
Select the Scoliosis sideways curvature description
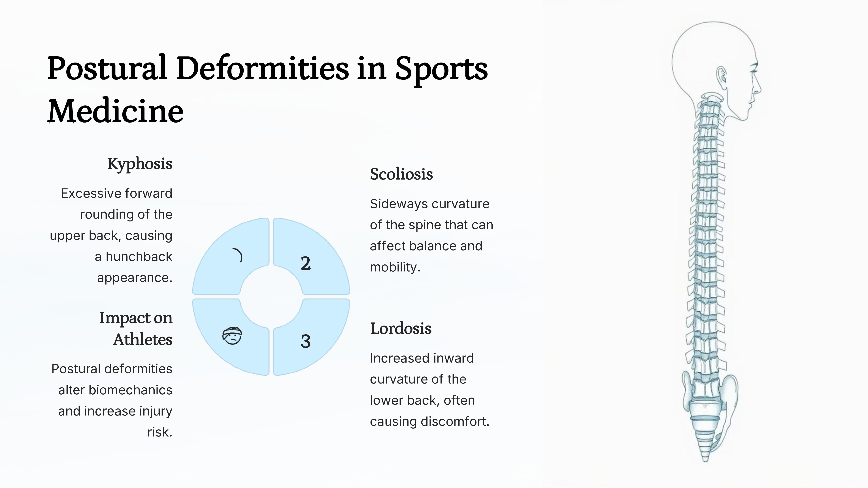[432, 235]
